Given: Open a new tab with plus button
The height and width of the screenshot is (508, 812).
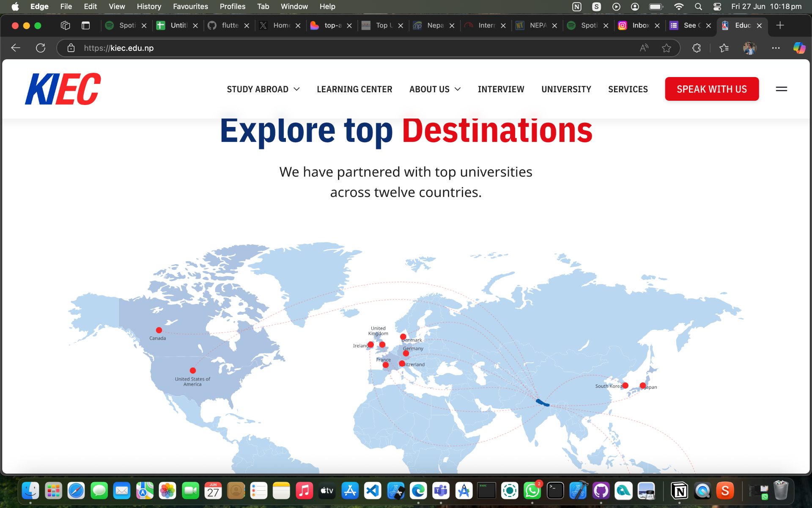Looking at the screenshot, I should point(780,25).
